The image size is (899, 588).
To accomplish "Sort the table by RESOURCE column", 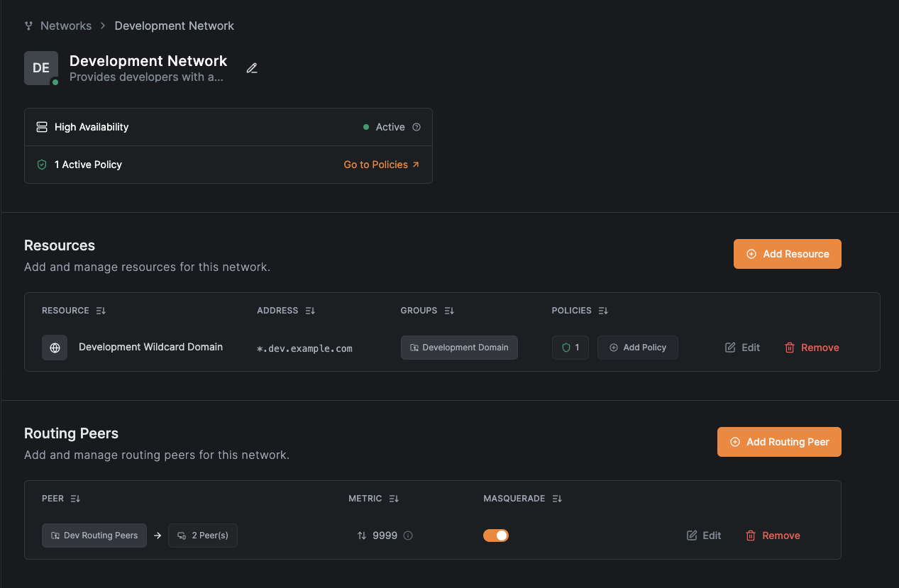I will tap(100, 310).
